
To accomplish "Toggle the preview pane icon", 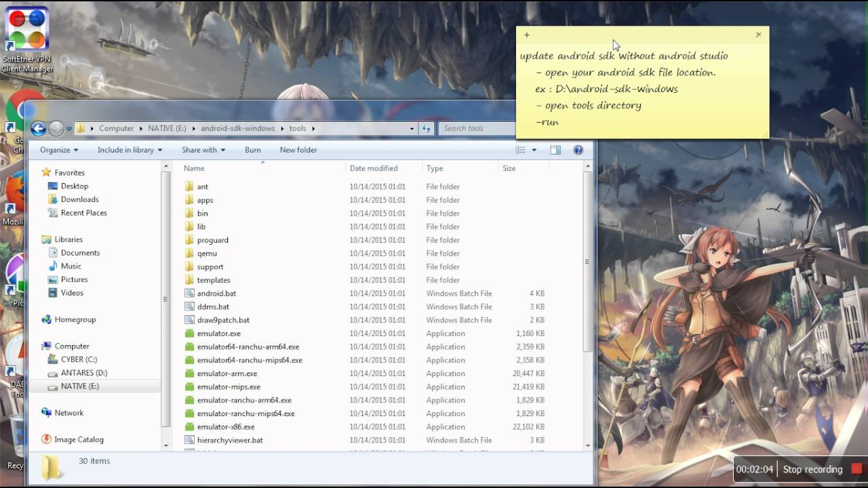I will coord(555,150).
